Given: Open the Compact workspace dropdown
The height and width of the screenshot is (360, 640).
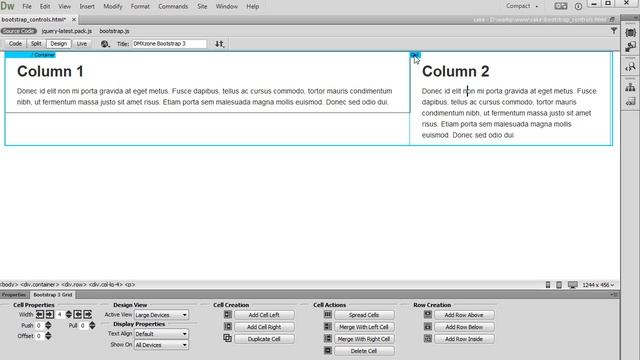Looking at the screenshot, I should click(x=522, y=6).
